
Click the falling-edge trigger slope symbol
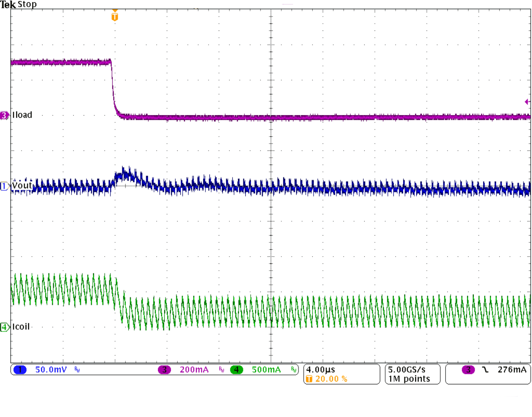pyautogui.click(x=485, y=370)
